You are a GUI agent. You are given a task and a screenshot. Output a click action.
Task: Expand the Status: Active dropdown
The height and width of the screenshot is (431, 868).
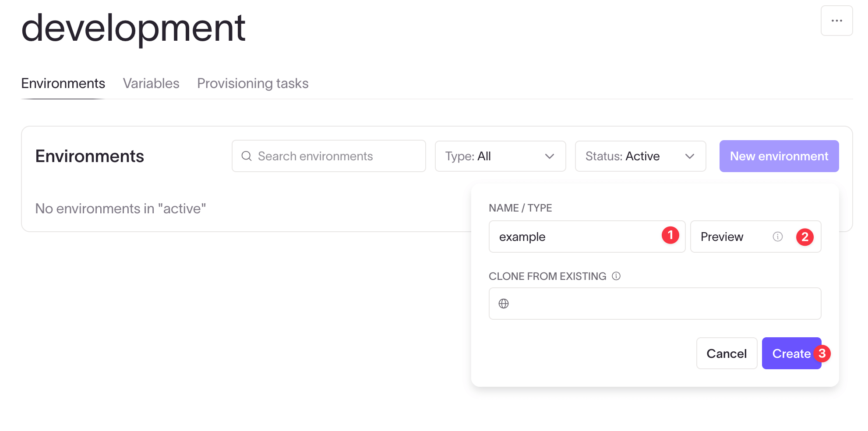pyautogui.click(x=640, y=156)
